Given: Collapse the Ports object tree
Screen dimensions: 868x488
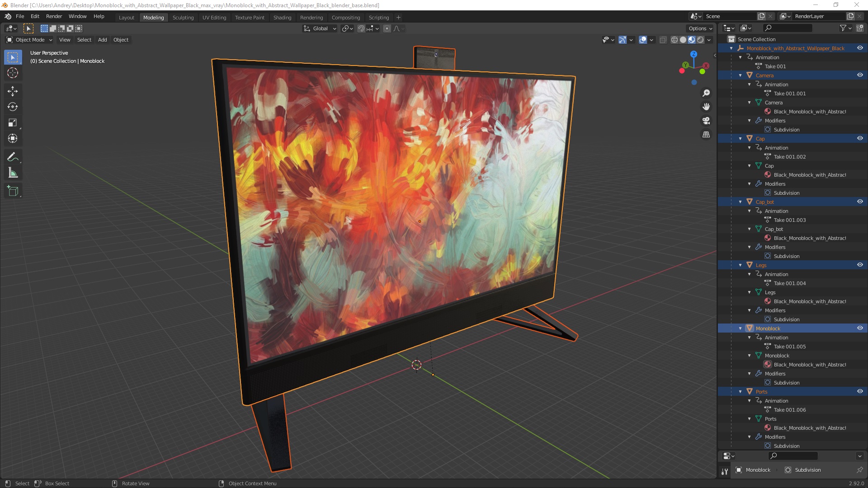Looking at the screenshot, I should coord(741,392).
